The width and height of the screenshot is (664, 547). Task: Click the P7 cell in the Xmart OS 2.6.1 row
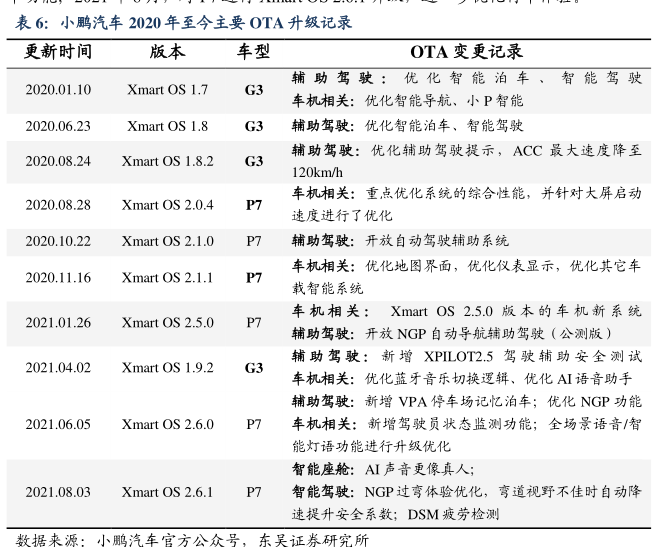click(x=254, y=492)
